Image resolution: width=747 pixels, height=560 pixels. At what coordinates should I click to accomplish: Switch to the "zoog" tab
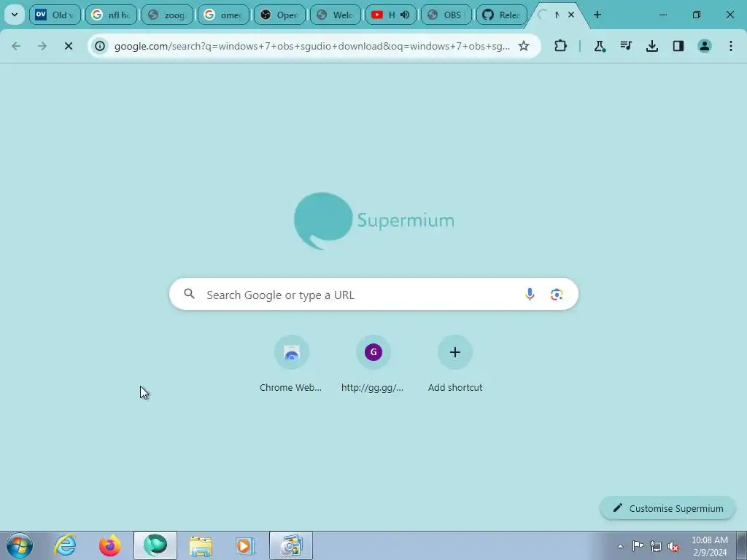click(x=167, y=15)
